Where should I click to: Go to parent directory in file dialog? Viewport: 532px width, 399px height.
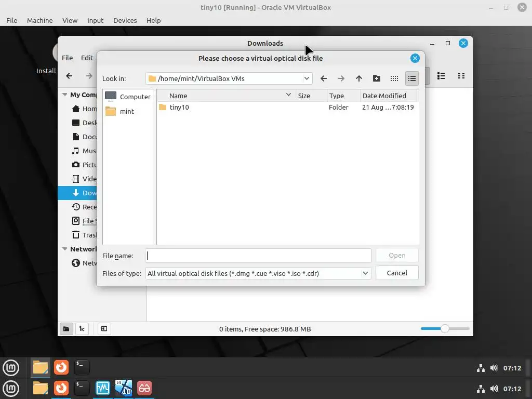(x=359, y=79)
